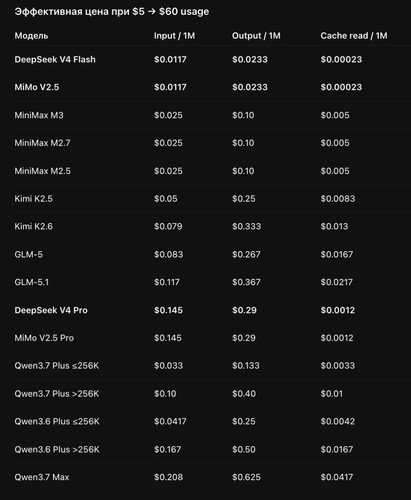Click the Qwen3.7 Max row label
This screenshot has width=411, height=500.
click(42, 477)
